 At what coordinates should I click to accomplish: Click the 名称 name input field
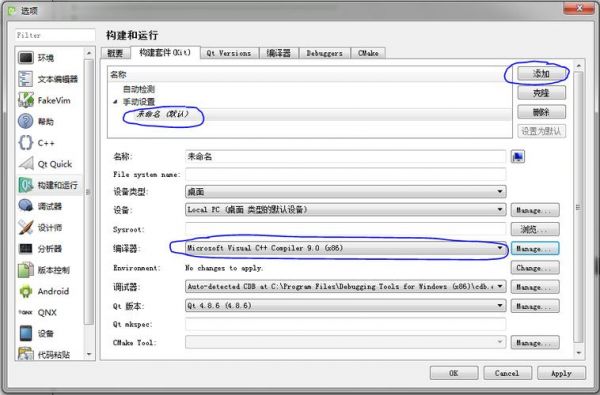[x=346, y=156]
